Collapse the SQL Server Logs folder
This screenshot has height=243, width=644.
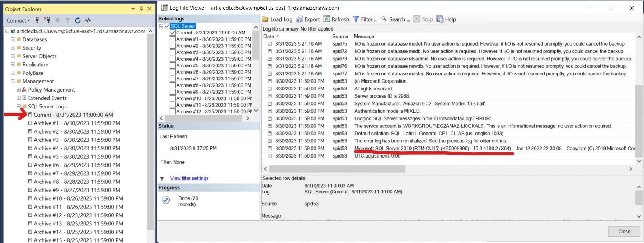(19, 106)
